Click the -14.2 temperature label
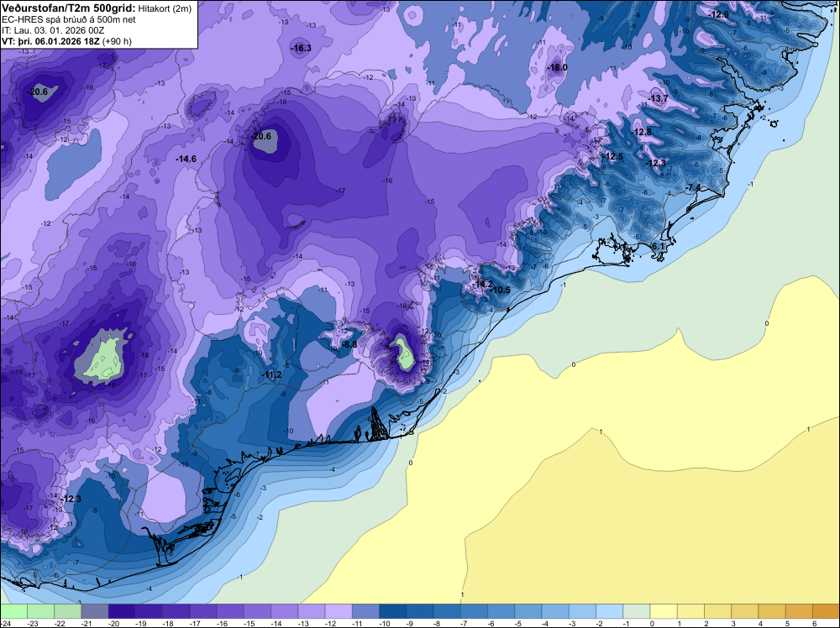This screenshot has width=840, height=628. point(483,284)
